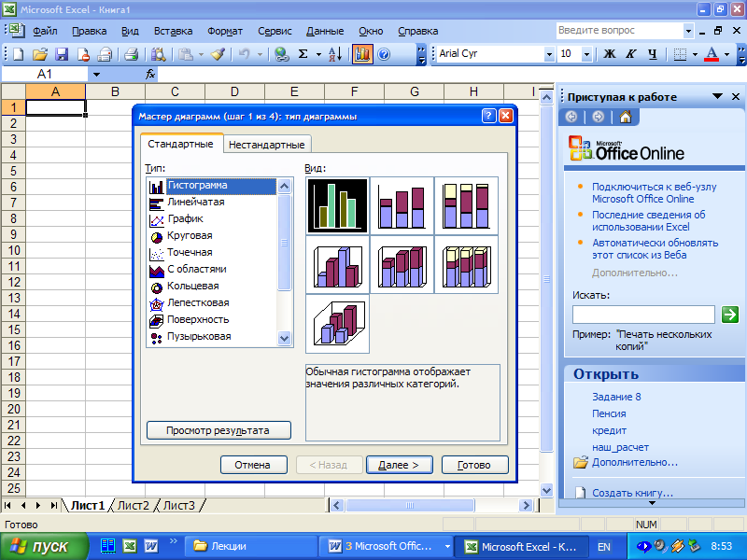Open the task pane title dropdown arrow
The height and width of the screenshot is (560, 747).
click(x=717, y=96)
